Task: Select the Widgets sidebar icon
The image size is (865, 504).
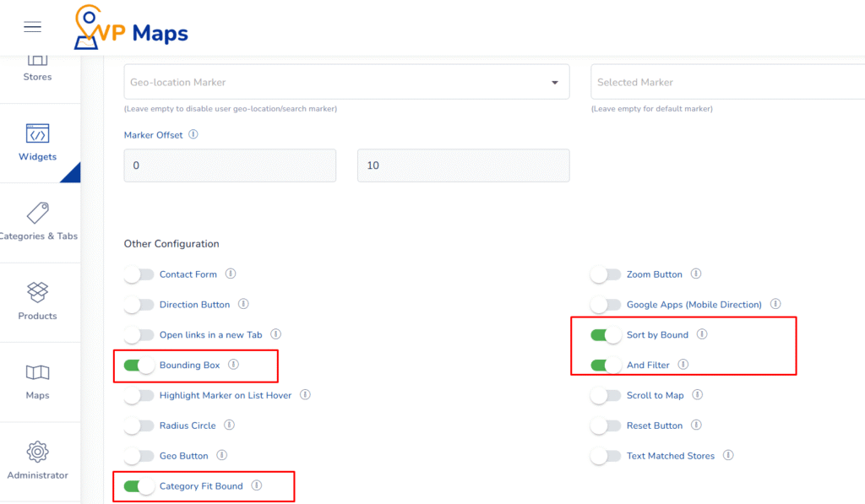Action: 37,144
